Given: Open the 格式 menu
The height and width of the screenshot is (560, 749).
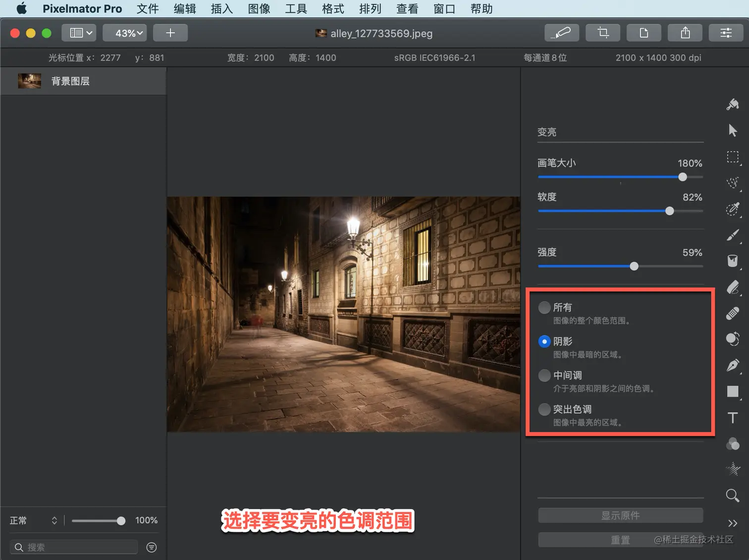Looking at the screenshot, I should click(x=333, y=8).
